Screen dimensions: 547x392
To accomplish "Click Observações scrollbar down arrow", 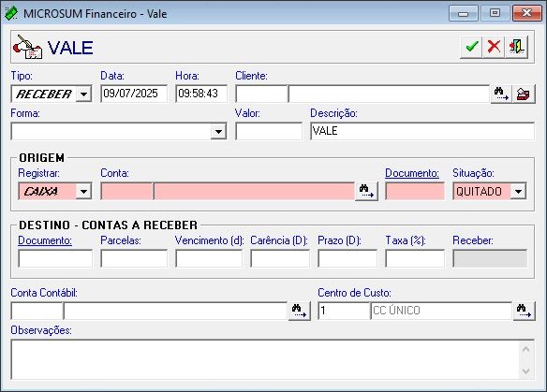I will coord(526,370).
